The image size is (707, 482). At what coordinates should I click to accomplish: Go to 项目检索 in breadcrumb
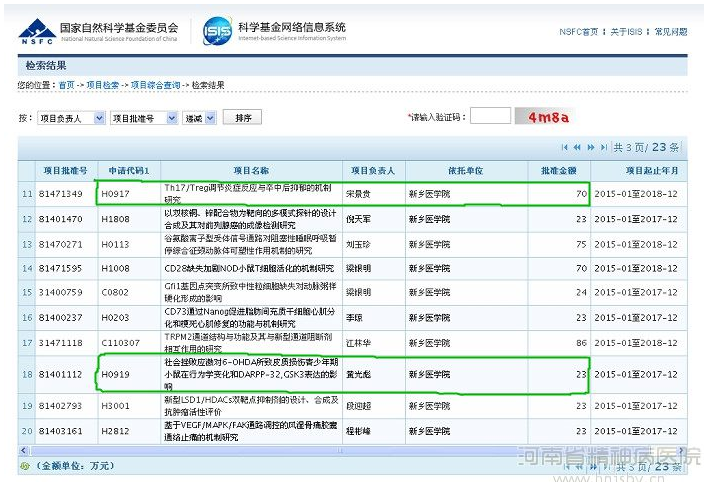click(102, 85)
